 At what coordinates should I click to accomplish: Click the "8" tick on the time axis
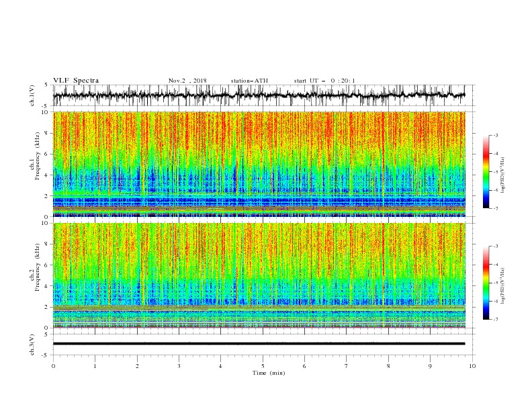388,366
